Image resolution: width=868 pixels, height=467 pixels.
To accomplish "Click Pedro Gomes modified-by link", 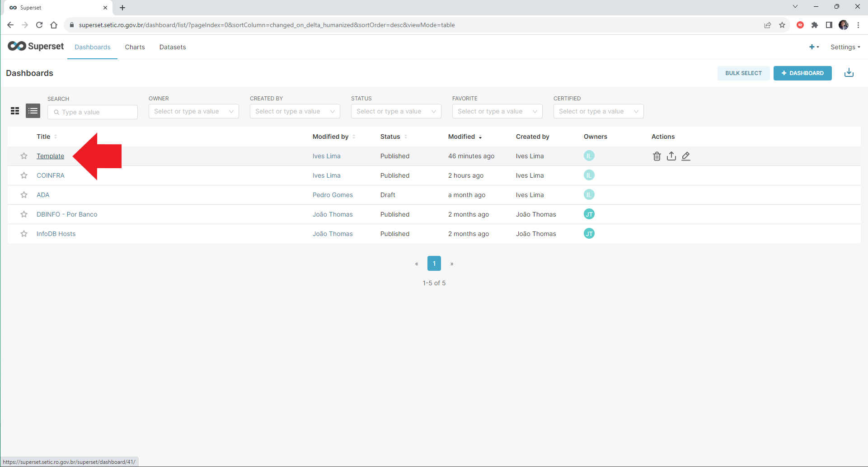I will [x=333, y=195].
